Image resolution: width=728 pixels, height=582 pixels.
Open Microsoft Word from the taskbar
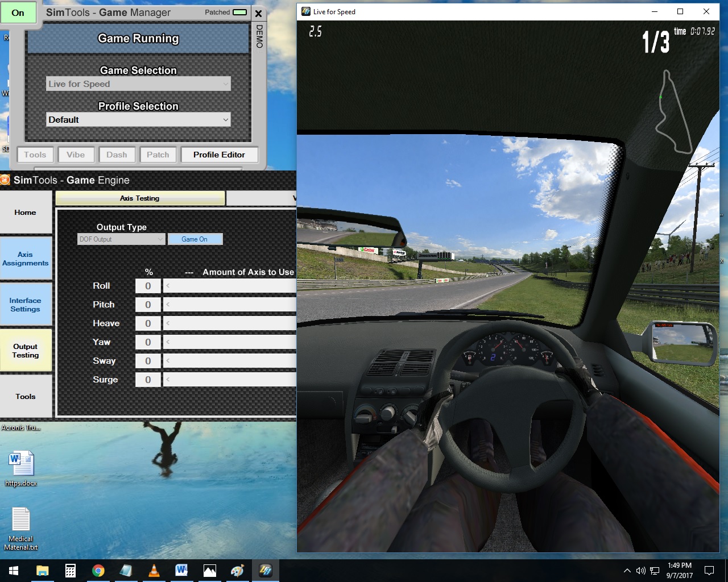(182, 571)
